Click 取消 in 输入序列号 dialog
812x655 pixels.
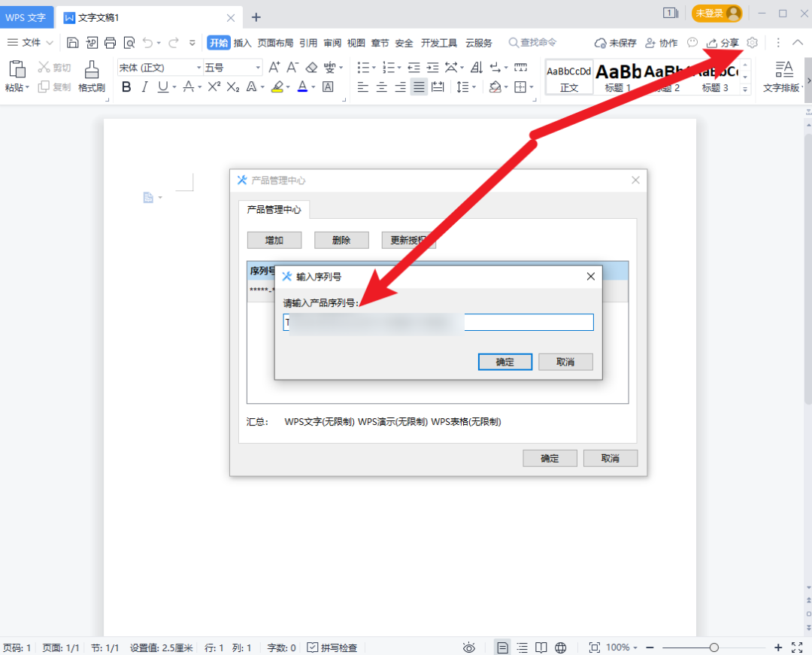(x=565, y=362)
